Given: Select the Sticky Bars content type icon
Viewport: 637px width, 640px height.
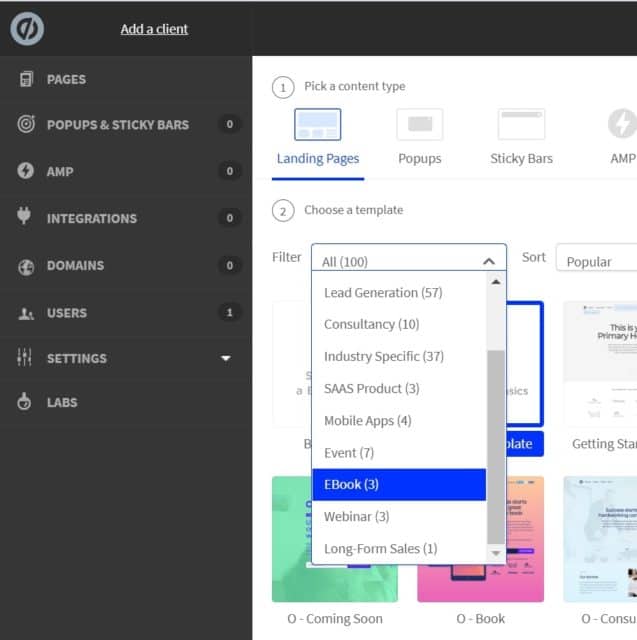Looking at the screenshot, I should click(521, 124).
